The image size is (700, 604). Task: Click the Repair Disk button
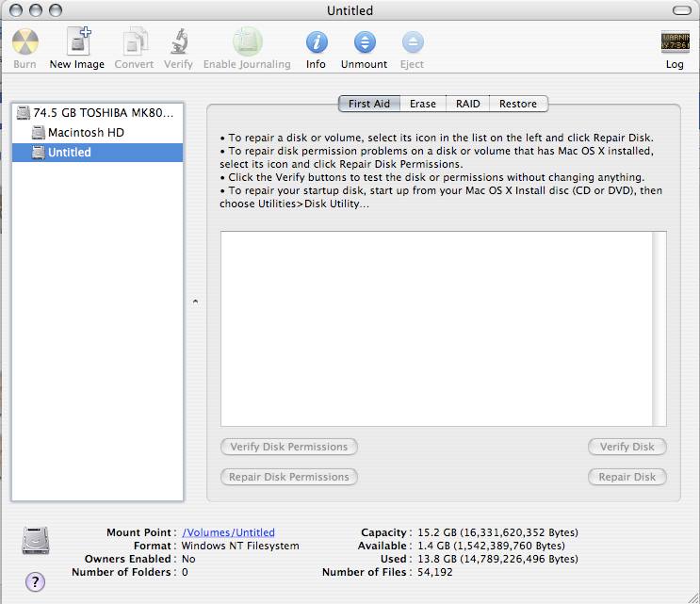[x=627, y=477]
